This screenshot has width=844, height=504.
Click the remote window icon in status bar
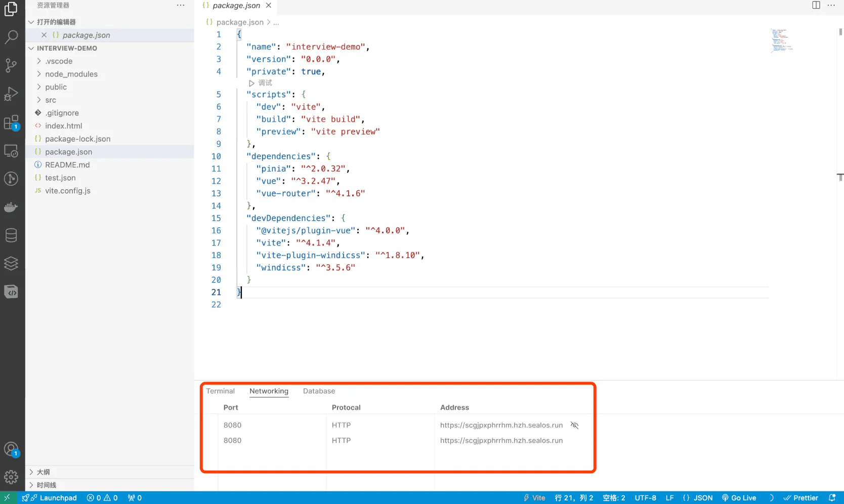click(x=7, y=498)
